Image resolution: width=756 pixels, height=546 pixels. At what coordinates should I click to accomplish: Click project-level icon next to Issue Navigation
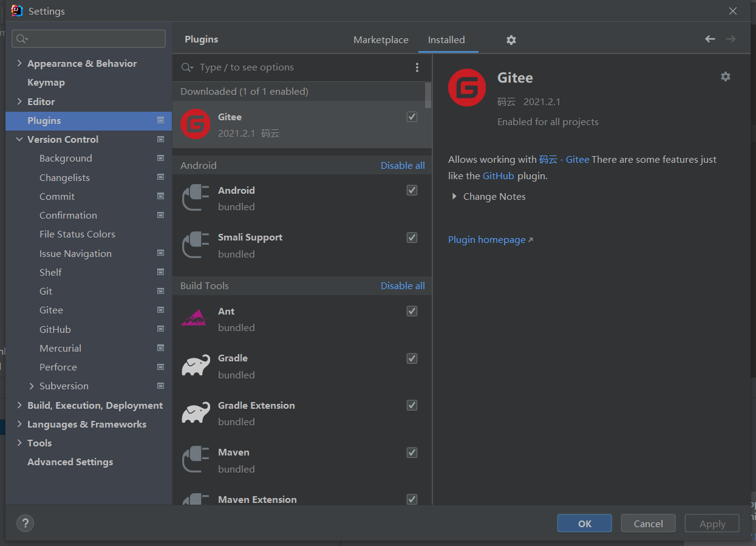tap(160, 253)
